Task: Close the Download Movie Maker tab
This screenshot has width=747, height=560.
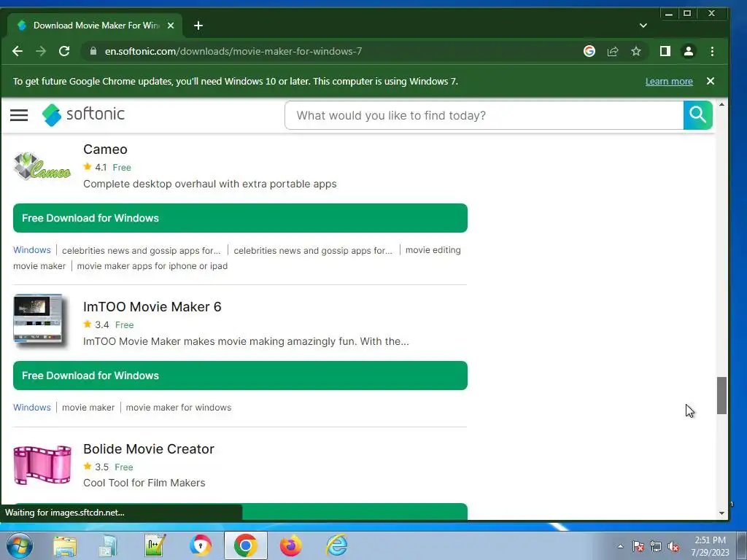Action: [x=171, y=26]
